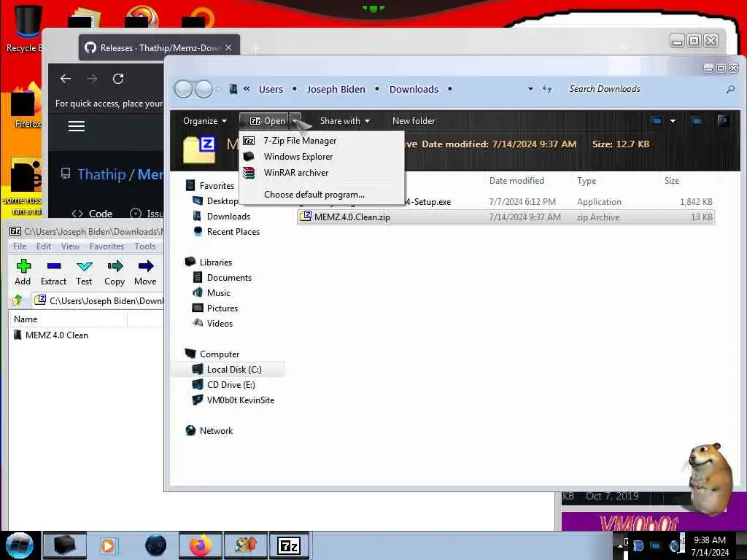Screen dimensions: 747x560
Task: Select WinRAR archiver option
Action: point(296,173)
